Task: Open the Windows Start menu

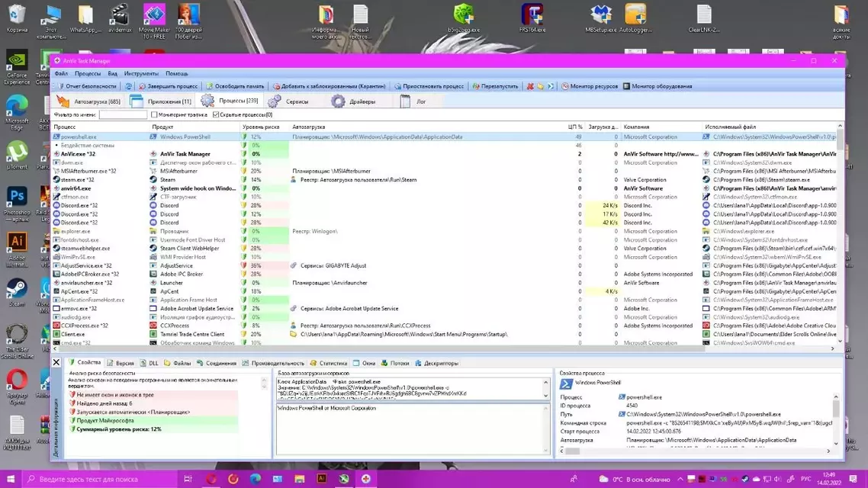Action: coord(11,479)
